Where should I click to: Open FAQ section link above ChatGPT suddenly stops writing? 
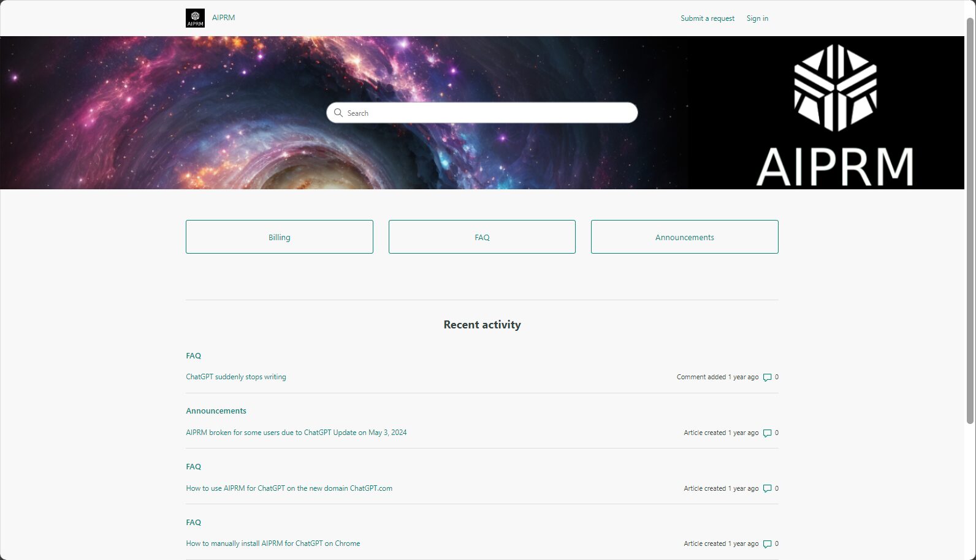point(193,355)
